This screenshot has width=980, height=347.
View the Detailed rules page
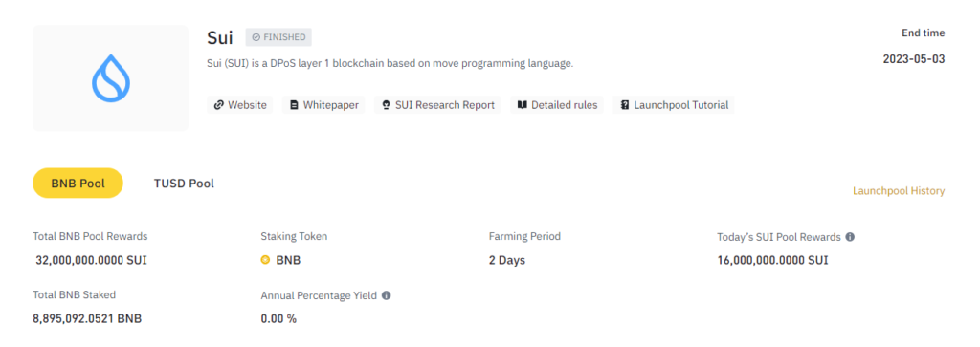pyautogui.click(x=558, y=105)
